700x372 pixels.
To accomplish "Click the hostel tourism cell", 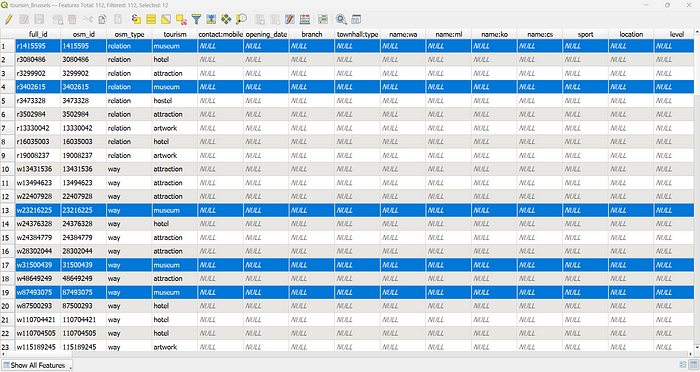I will tap(175, 100).
